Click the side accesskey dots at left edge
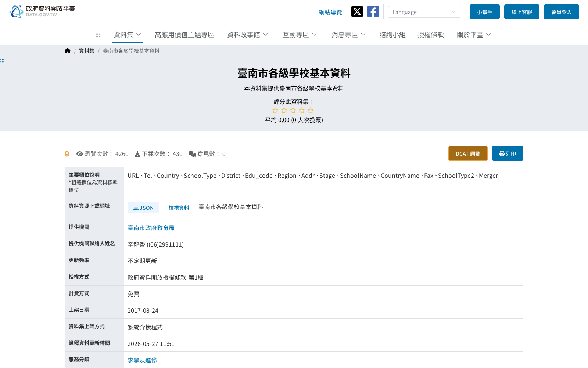 [x=2, y=60]
